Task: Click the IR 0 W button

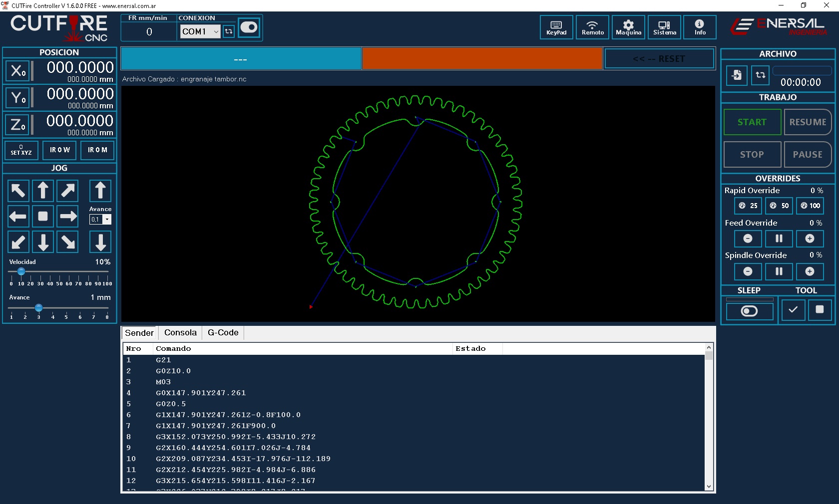Action: (60, 150)
